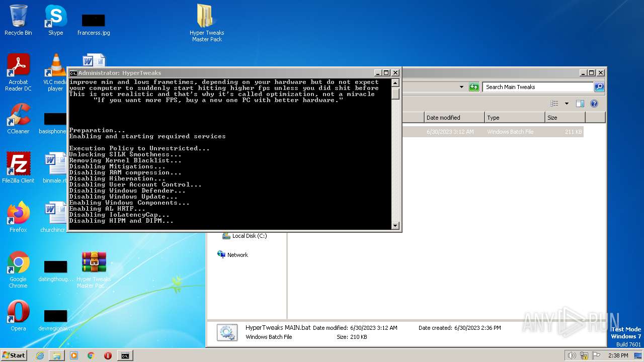This screenshot has height=362, width=644.
Task: Launch Opera from the desktop
Action: [18, 316]
